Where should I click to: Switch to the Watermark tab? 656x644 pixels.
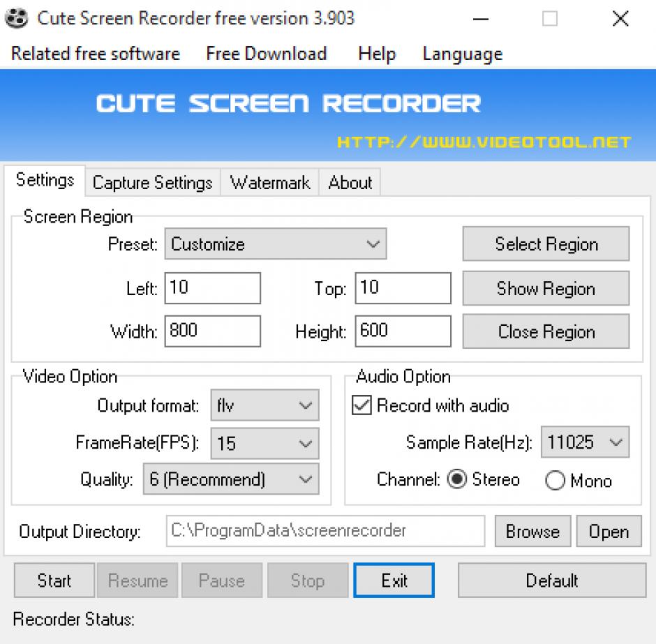[270, 183]
